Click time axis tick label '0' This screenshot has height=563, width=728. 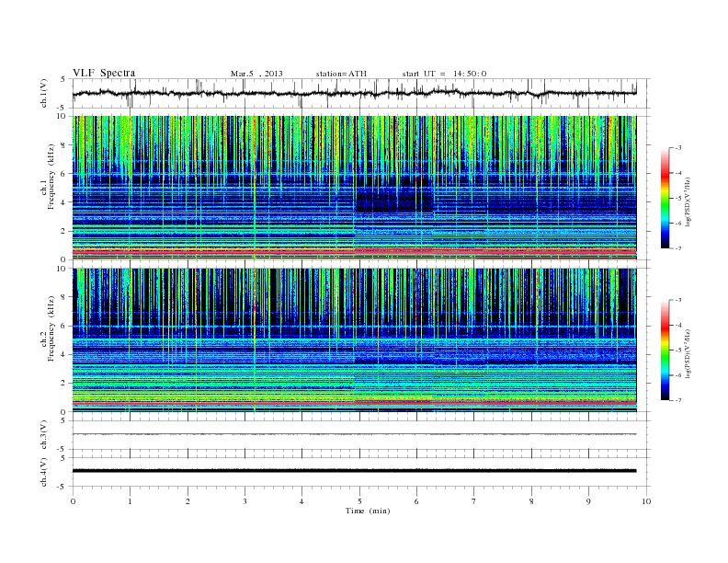(73, 501)
